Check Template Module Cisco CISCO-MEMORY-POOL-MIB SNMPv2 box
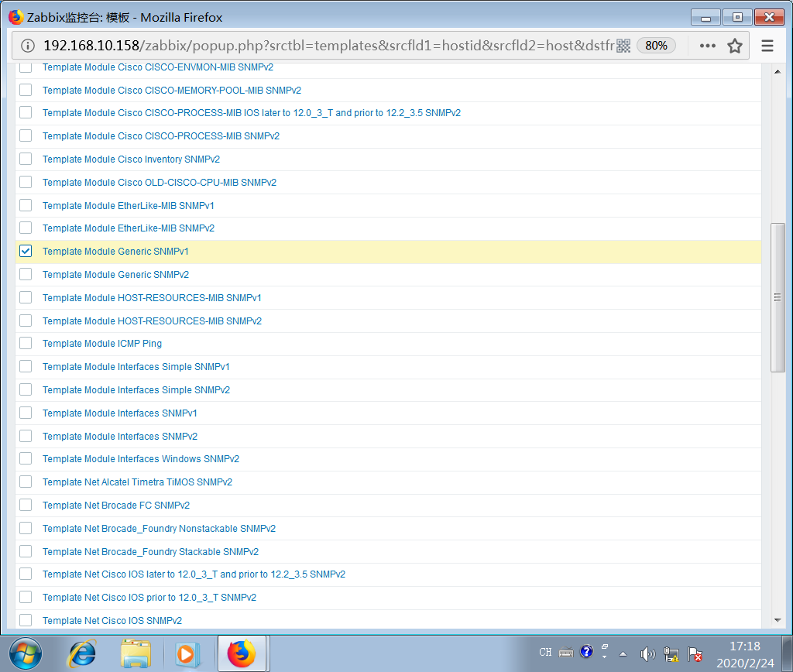793x672 pixels. 26,90
